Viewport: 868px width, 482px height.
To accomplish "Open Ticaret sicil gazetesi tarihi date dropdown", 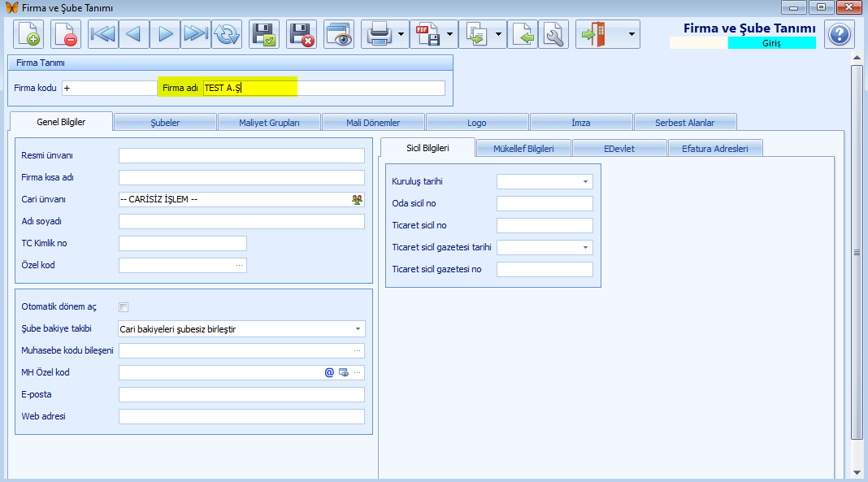I will click(585, 247).
